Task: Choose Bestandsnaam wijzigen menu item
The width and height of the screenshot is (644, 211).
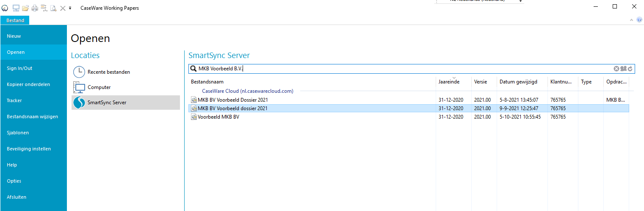Action: [x=33, y=117]
